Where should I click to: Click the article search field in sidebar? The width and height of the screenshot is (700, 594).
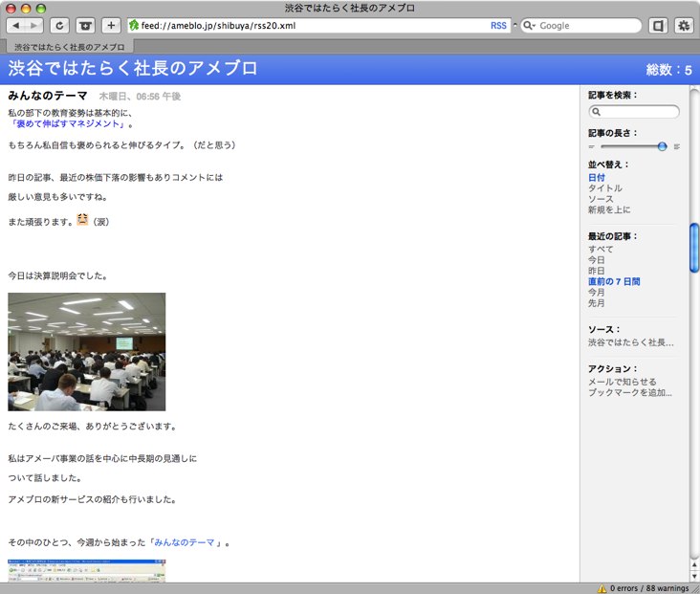pyautogui.click(x=634, y=112)
